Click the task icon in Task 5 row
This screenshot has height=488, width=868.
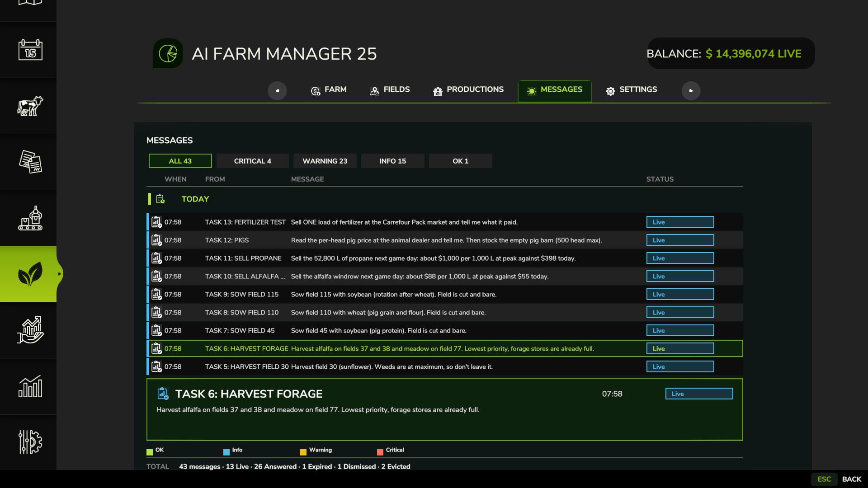coord(156,366)
